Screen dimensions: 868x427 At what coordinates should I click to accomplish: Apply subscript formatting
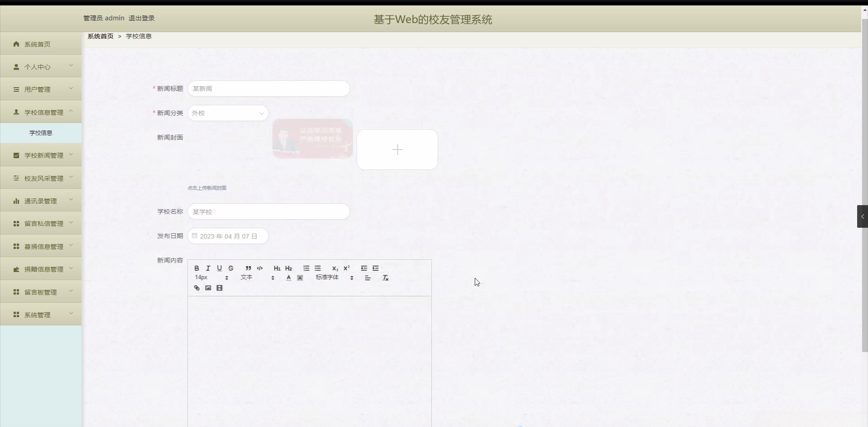point(335,268)
